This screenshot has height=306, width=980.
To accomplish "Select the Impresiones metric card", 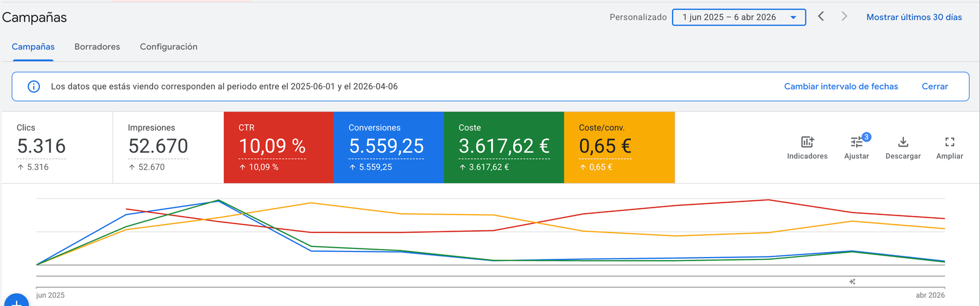I will coord(168,147).
